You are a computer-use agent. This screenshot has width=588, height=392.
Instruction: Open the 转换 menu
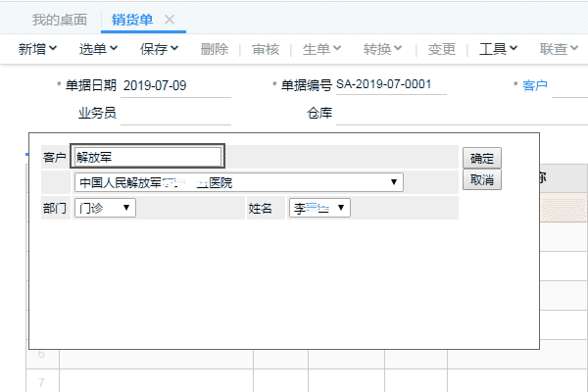pos(382,48)
